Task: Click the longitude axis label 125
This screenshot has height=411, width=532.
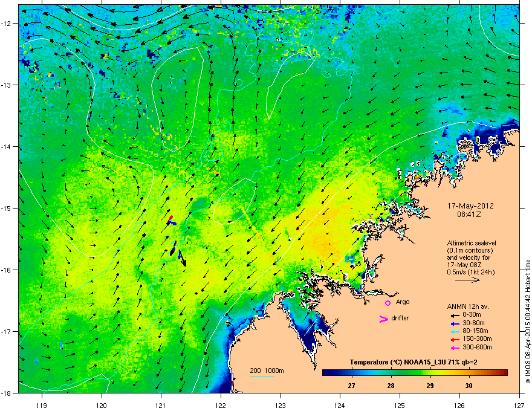Action: pyautogui.click(x=400, y=405)
